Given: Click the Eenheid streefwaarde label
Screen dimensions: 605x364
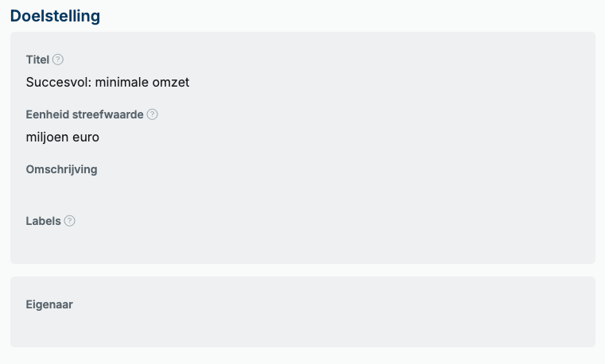Looking at the screenshot, I should [84, 114].
